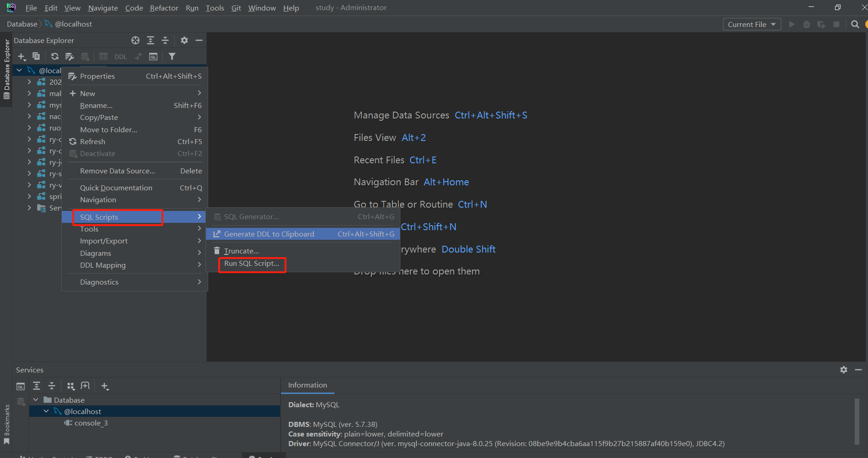The width and height of the screenshot is (868, 458).
Task: Click @localhost in the navigation breadcrumb
Action: click(x=73, y=24)
